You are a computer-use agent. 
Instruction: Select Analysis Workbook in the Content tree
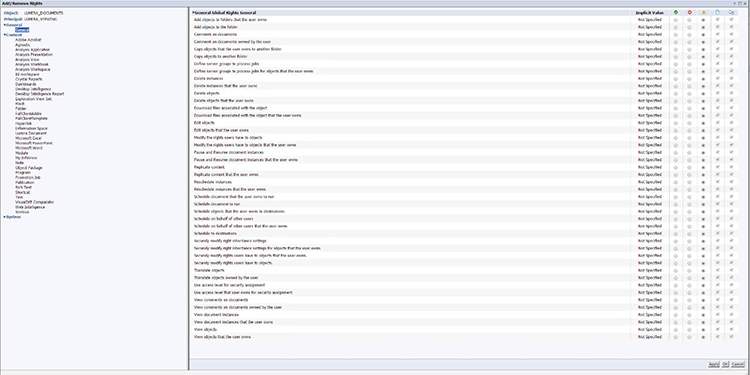pos(32,65)
